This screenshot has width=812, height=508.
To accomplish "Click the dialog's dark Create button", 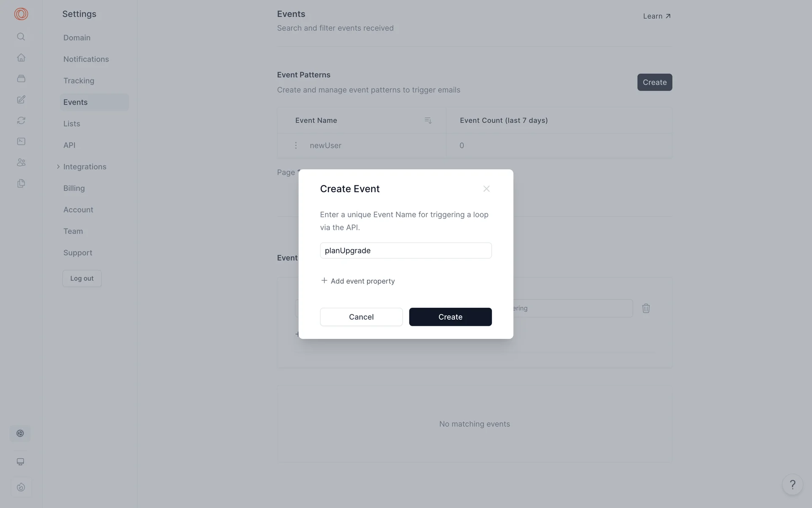I will coord(450,317).
